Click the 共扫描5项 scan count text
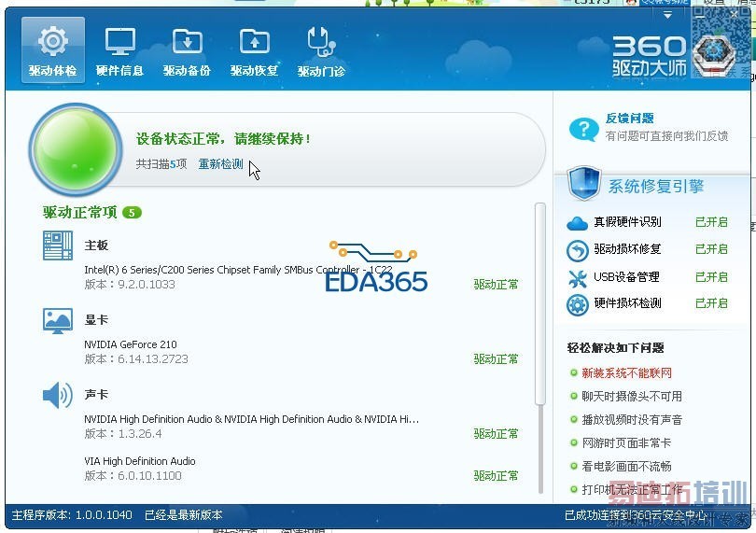 tap(161, 164)
